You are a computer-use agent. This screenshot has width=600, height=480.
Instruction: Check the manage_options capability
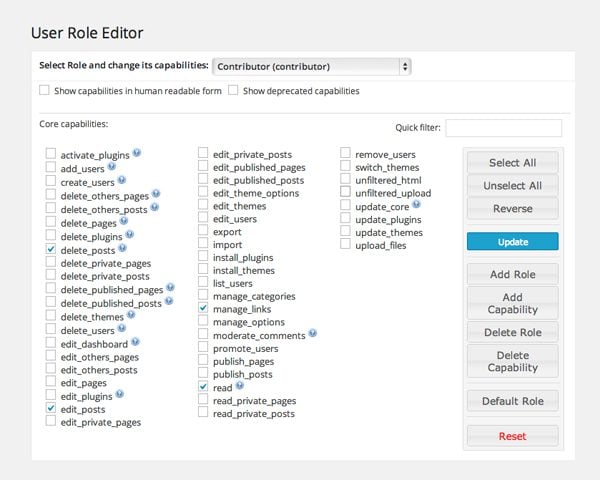pyautogui.click(x=203, y=320)
